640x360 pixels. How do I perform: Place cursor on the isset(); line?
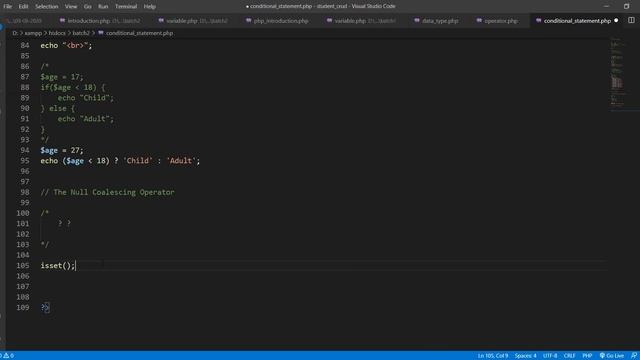click(x=58, y=266)
